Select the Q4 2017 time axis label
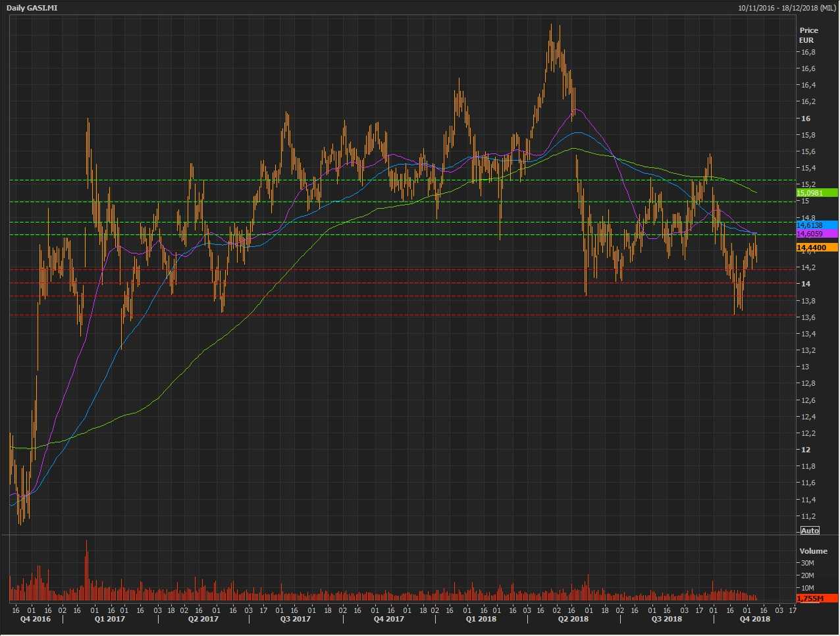This screenshot has width=840, height=636. (x=389, y=619)
